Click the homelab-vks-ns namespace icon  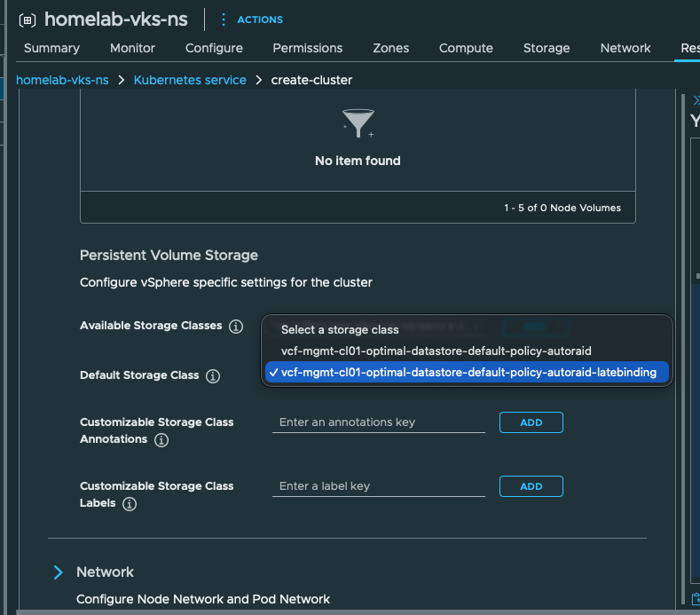28,20
